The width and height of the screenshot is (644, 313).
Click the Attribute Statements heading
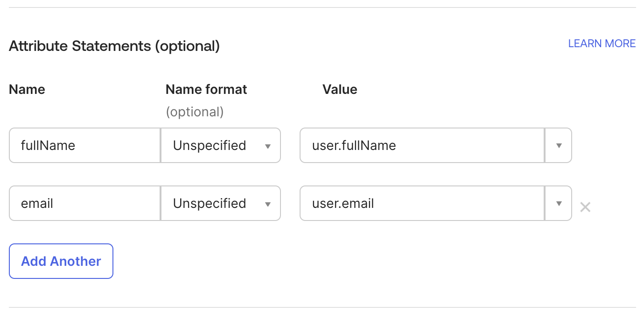(x=113, y=46)
